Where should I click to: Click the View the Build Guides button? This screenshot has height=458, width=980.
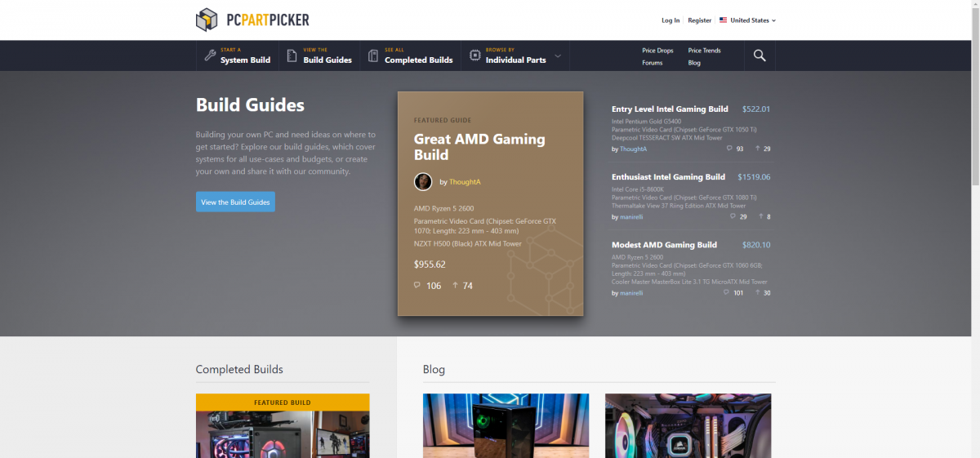coord(235,202)
